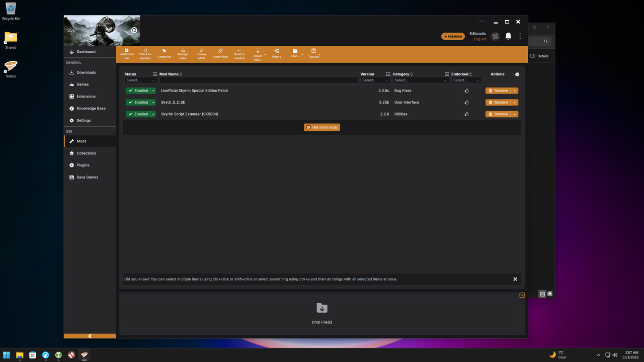644x362 pixels.
Task: Open Recycle Bin on desktop
Action: (11, 11)
